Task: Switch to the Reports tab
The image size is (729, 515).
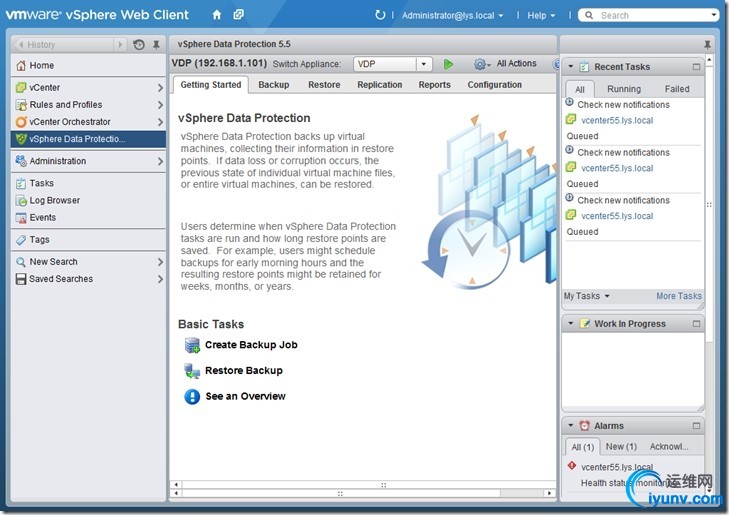Action: [x=434, y=85]
